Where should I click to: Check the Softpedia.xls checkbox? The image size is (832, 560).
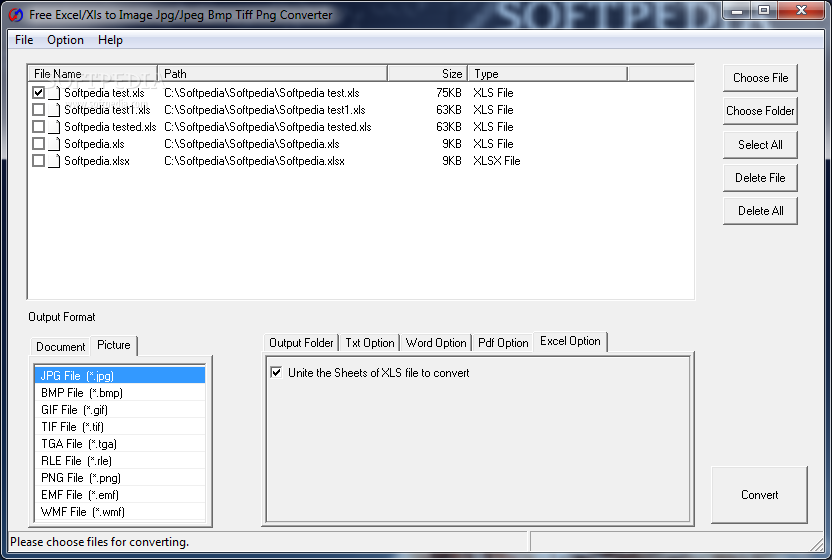point(38,143)
